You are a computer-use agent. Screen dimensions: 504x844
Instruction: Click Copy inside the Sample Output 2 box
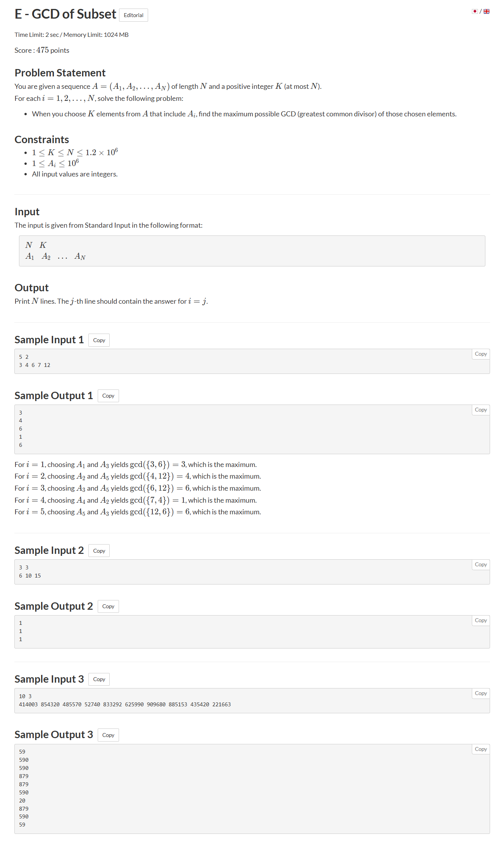(481, 621)
